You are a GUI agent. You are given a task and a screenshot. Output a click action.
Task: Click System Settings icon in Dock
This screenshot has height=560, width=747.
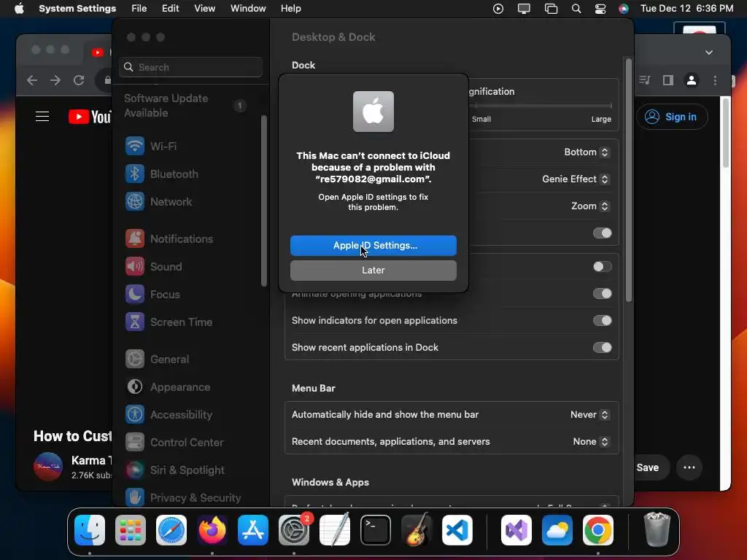click(x=294, y=529)
